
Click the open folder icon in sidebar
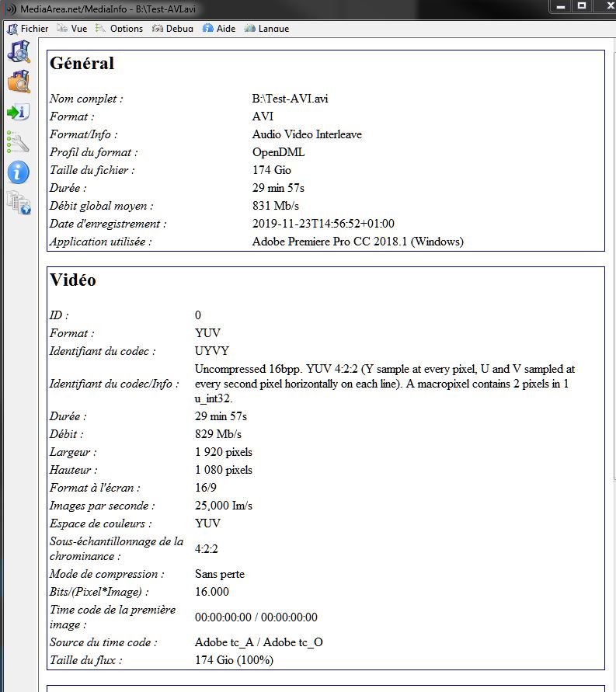pyautogui.click(x=19, y=82)
